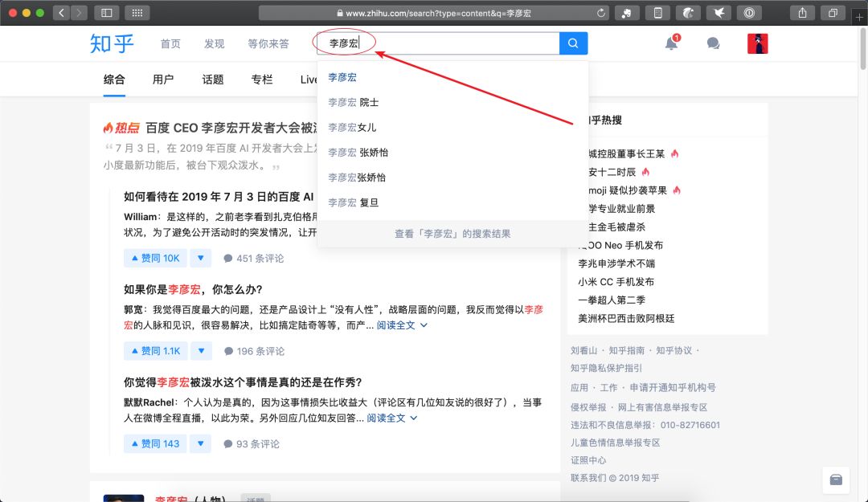868x502 pixels.
Task: Open 发现 in top navigation
Action: click(215, 43)
